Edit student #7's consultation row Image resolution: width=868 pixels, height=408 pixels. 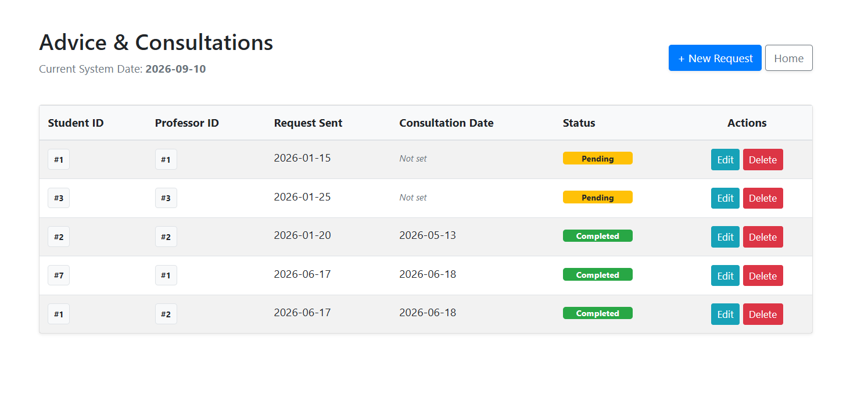pyautogui.click(x=725, y=275)
